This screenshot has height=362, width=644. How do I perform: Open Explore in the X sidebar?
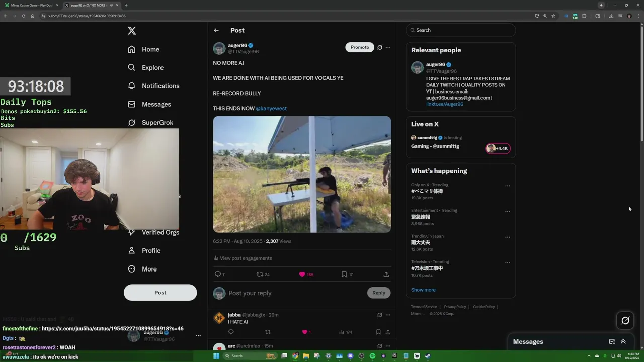146,68
